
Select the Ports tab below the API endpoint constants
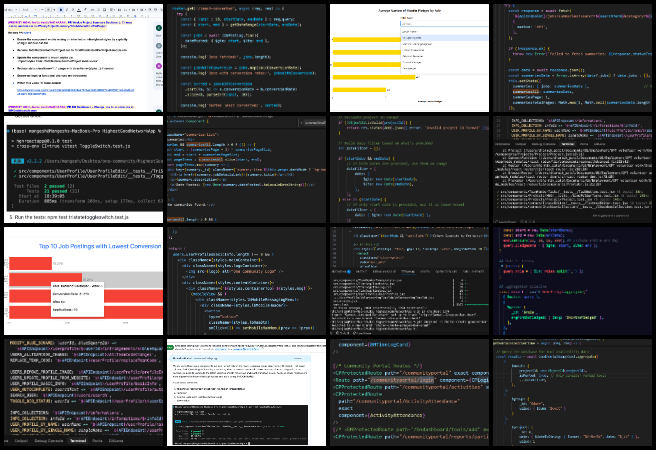pos(97,440)
